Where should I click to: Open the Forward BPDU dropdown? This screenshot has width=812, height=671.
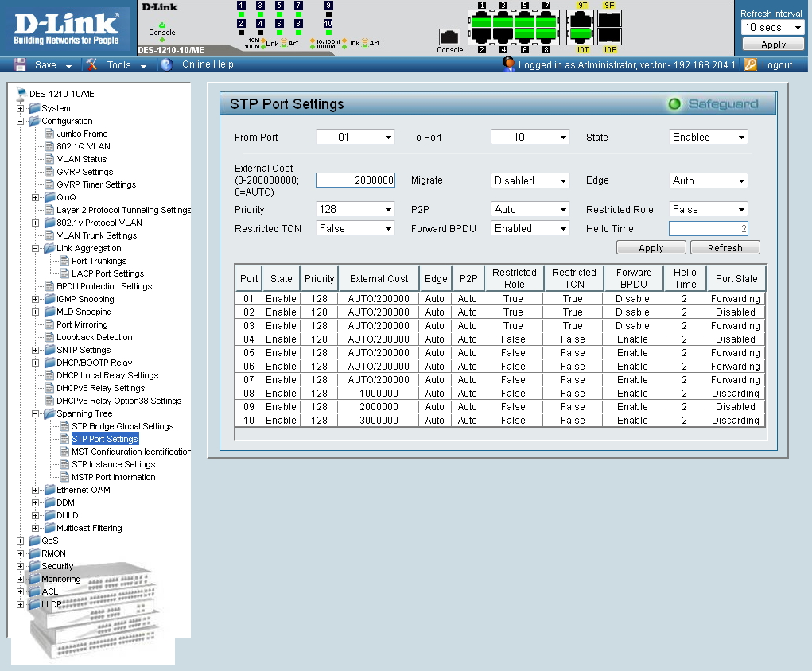pos(530,229)
